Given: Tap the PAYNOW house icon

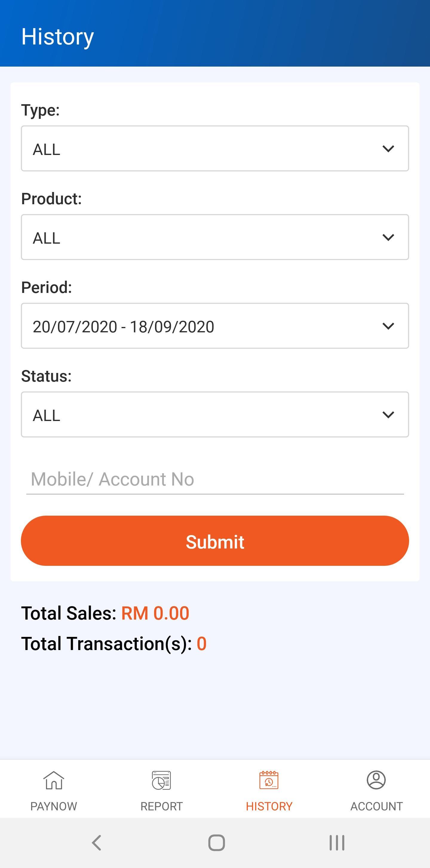Looking at the screenshot, I should [x=53, y=780].
